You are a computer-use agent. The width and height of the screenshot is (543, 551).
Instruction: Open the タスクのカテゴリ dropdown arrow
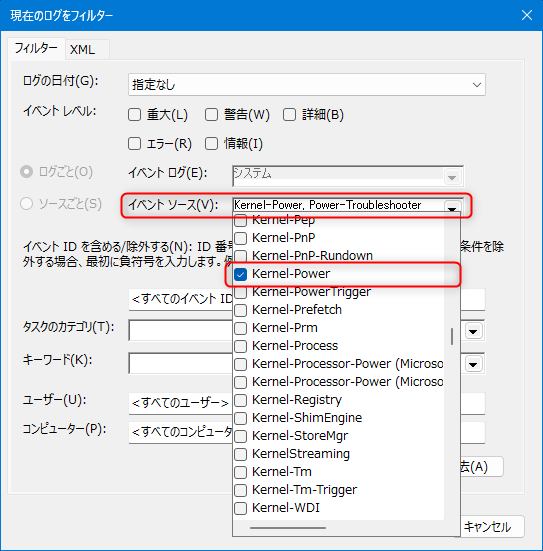[473, 331]
